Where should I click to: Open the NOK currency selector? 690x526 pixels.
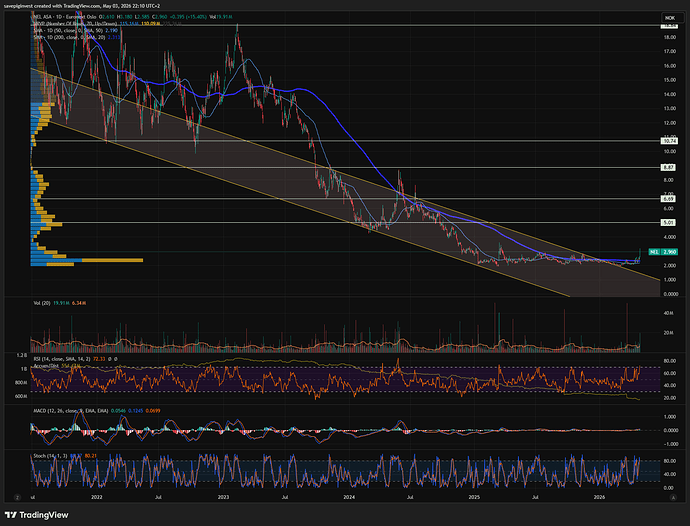coord(672,18)
